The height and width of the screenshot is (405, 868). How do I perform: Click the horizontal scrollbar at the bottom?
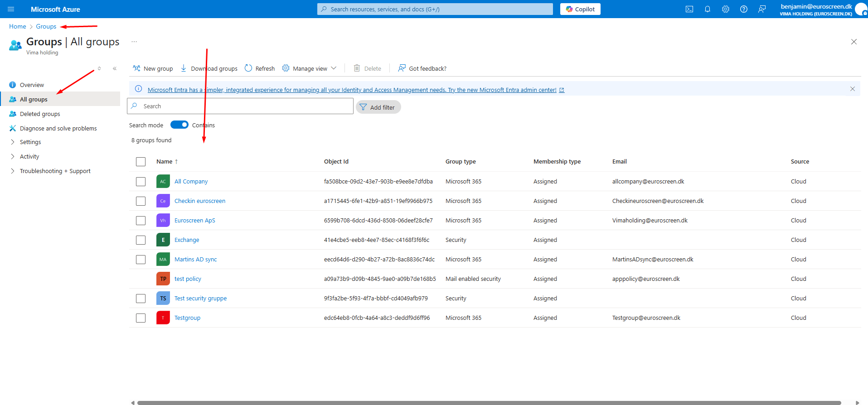point(489,402)
